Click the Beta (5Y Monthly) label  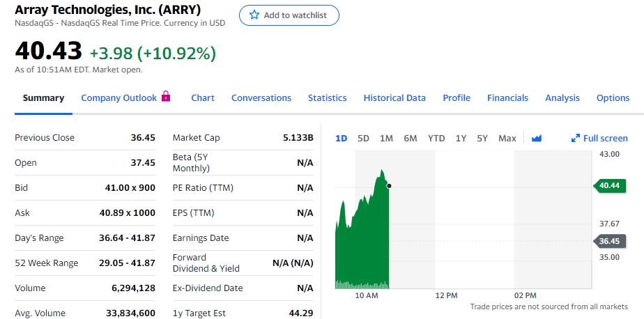coord(191,162)
